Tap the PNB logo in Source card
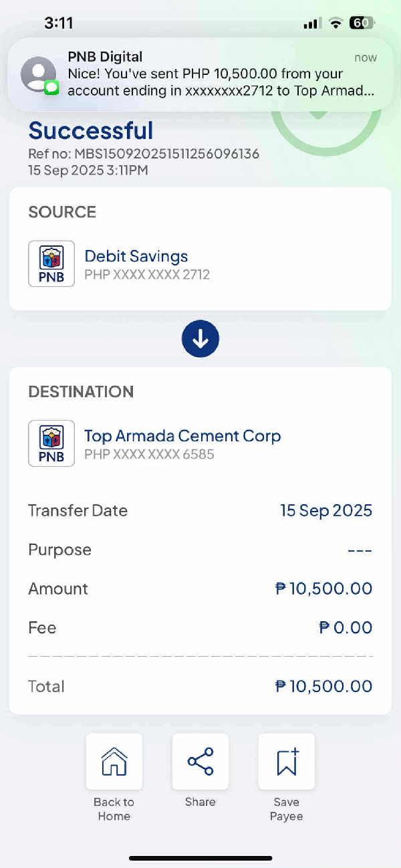Screen dimensions: 401x868 (x=51, y=263)
